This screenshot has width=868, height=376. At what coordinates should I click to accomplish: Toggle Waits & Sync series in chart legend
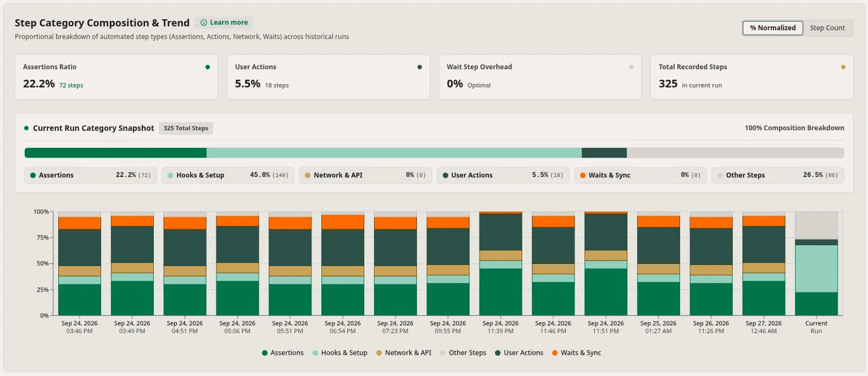pyautogui.click(x=576, y=353)
